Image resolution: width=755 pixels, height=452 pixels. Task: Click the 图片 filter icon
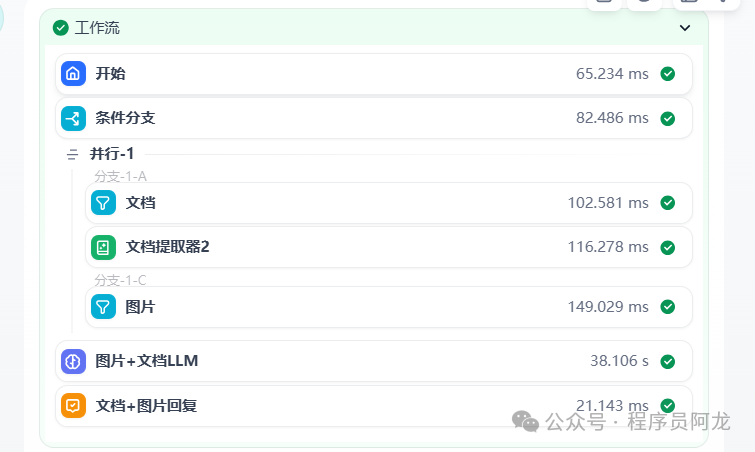tap(103, 307)
